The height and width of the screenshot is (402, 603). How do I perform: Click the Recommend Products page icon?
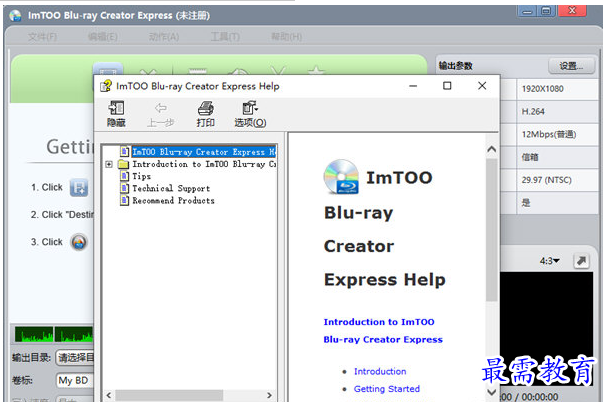tap(124, 201)
